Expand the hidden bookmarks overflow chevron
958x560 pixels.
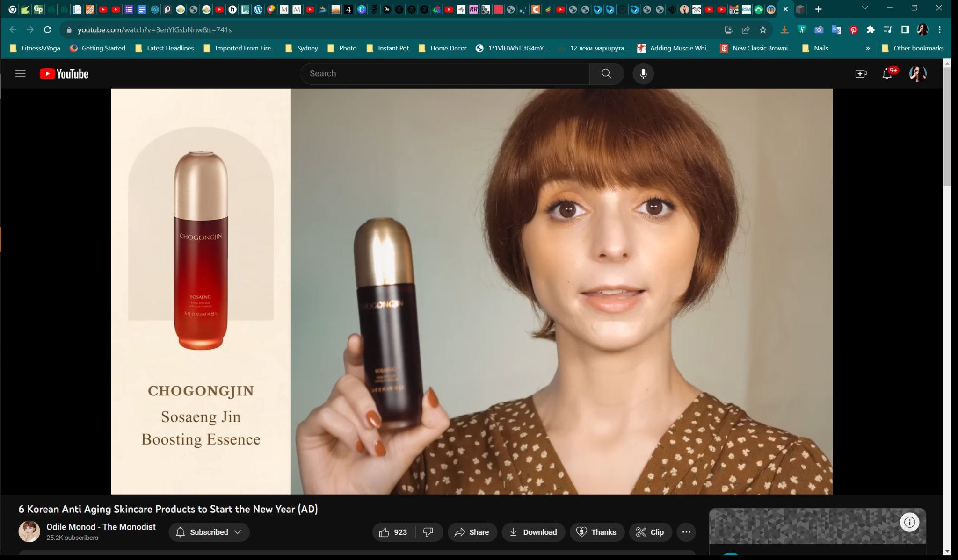coord(868,48)
